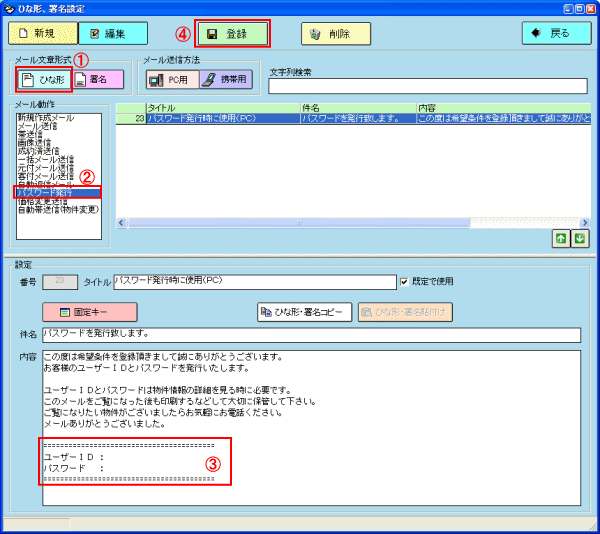Move row down with green down arrow
The height and width of the screenshot is (534, 600).
580,239
